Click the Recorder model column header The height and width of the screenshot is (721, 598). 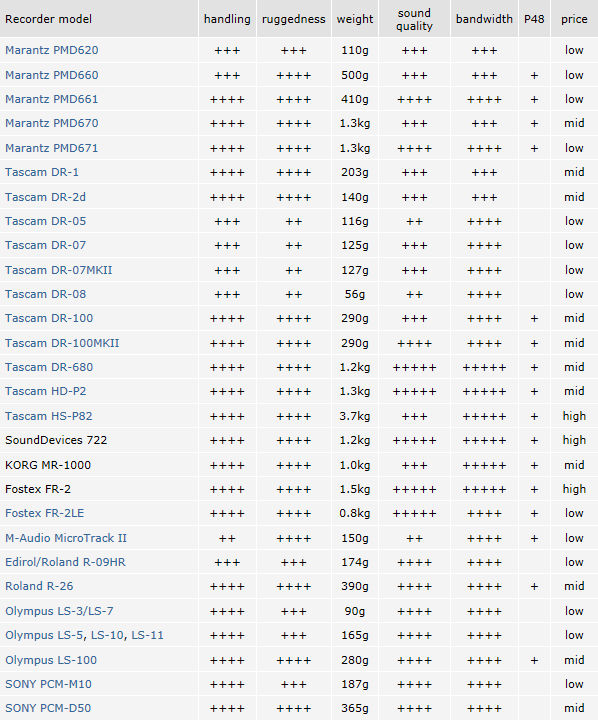tap(48, 19)
